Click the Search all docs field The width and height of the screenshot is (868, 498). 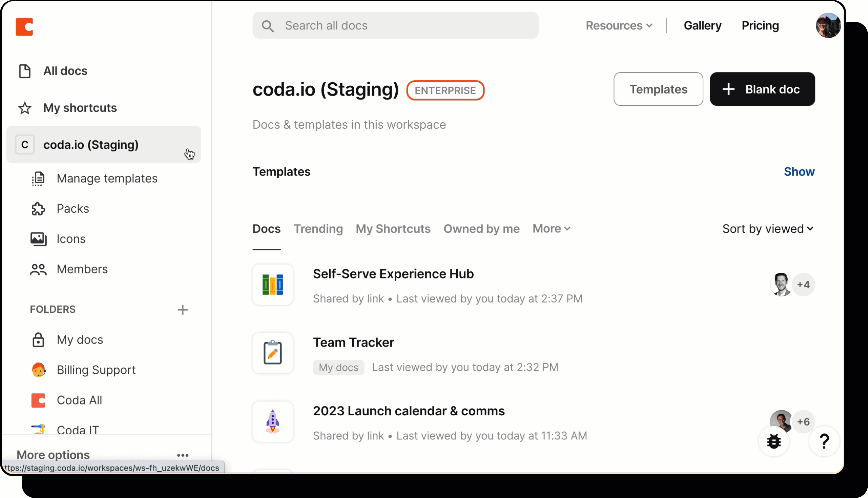[x=395, y=26]
